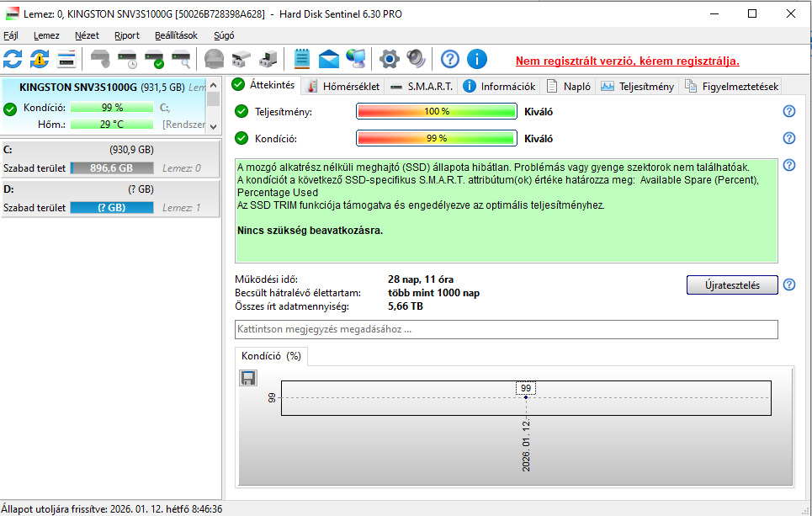Click the grey speaker sound icon

(416, 59)
